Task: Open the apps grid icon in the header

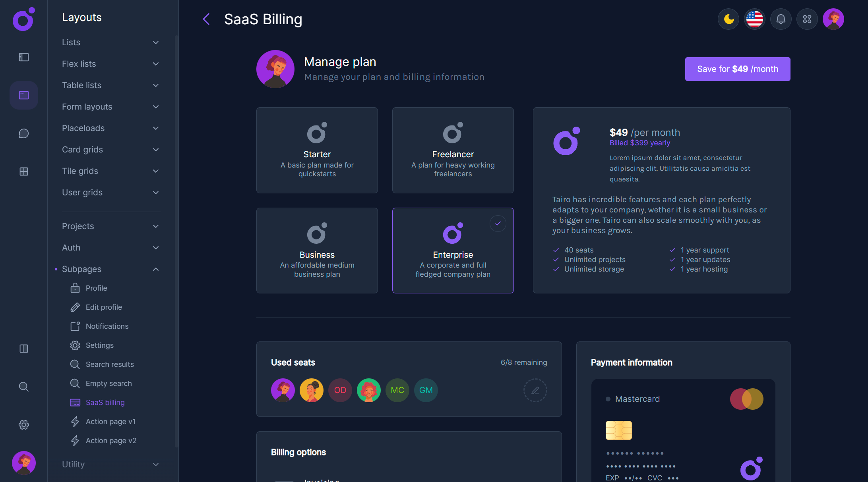Action: point(807,19)
